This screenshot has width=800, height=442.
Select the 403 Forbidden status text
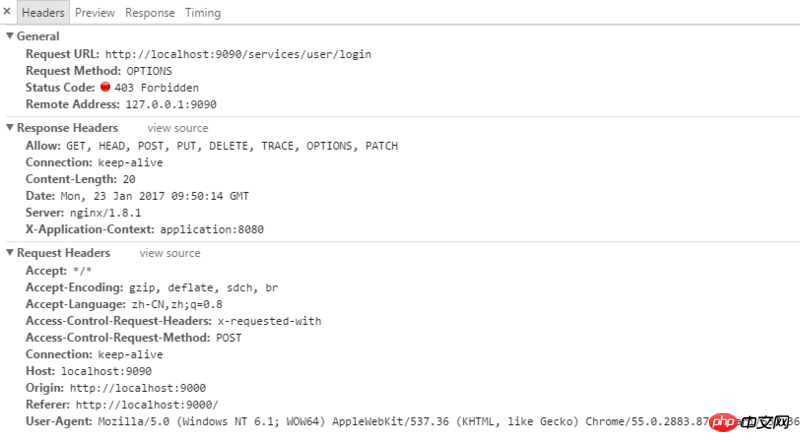(157, 88)
